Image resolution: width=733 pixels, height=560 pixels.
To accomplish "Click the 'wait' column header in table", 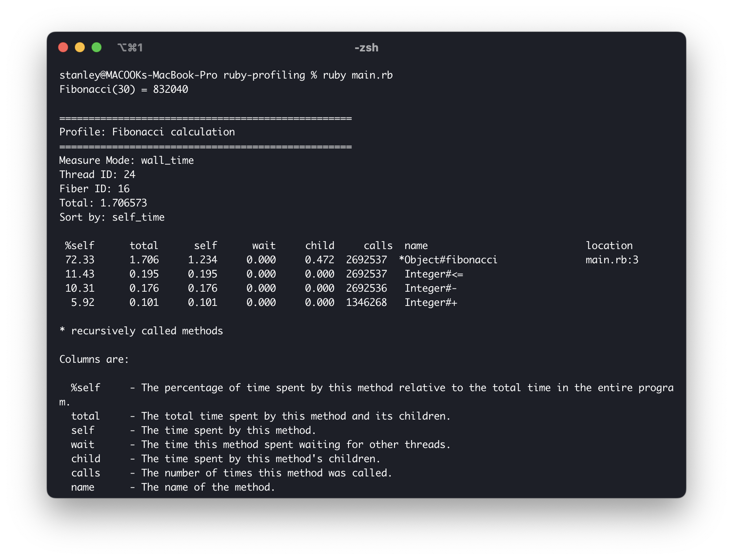I will pyautogui.click(x=264, y=246).
